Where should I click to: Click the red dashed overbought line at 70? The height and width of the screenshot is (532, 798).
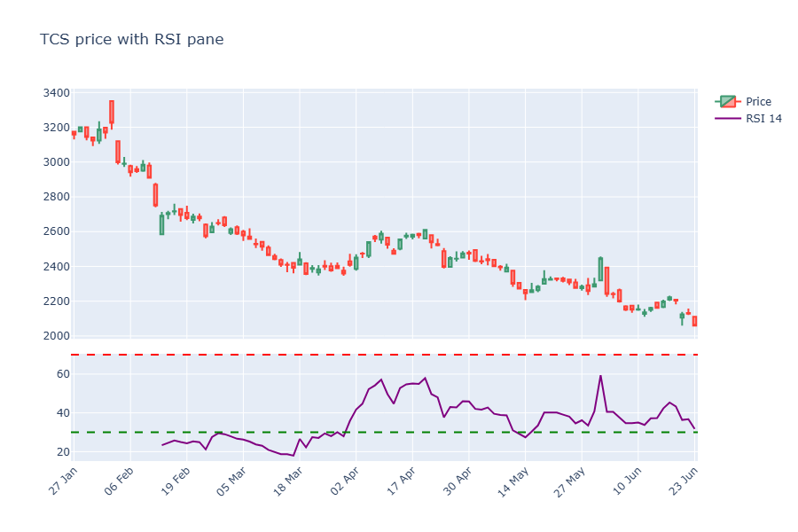[384, 355]
